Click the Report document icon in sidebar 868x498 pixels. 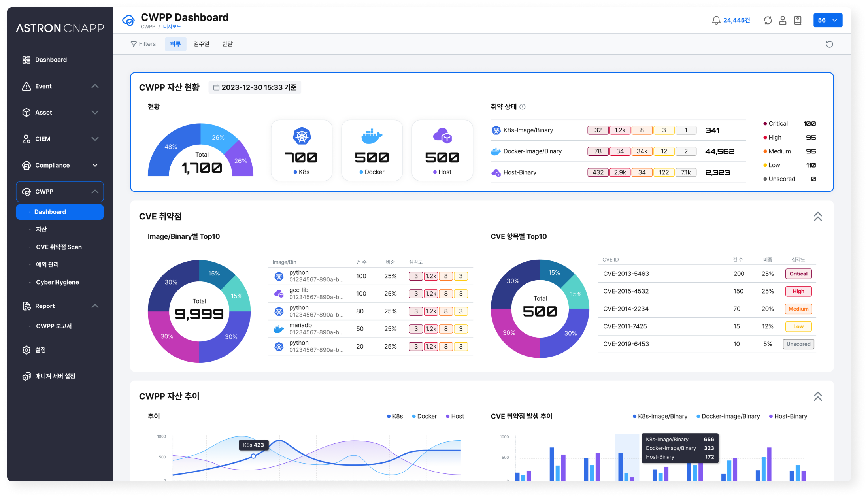click(26, 306)
